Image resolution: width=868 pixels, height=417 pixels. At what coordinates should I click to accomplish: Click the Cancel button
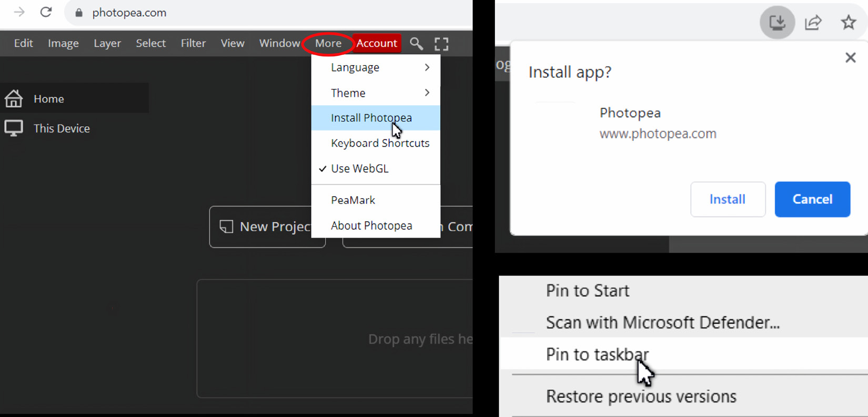(x=812, y=199)
